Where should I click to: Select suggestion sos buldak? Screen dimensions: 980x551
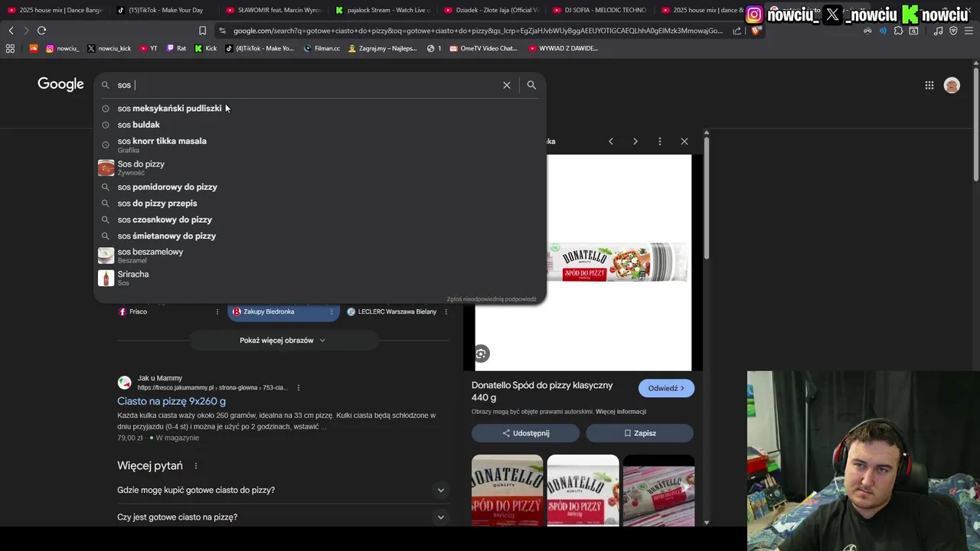coord(320,125)
